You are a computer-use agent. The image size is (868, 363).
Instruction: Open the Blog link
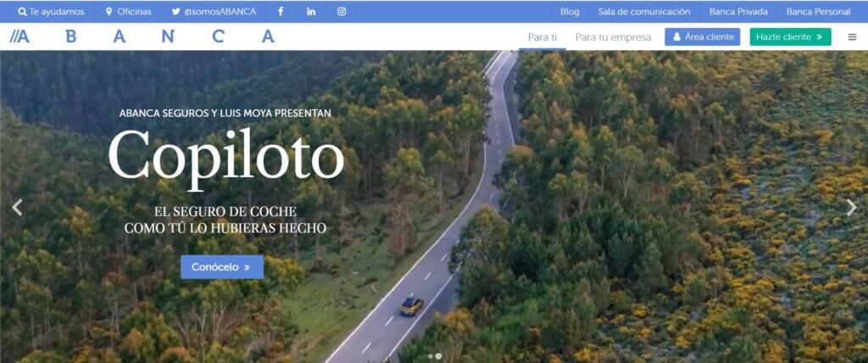pyautogui.click(x=570, y=12)
